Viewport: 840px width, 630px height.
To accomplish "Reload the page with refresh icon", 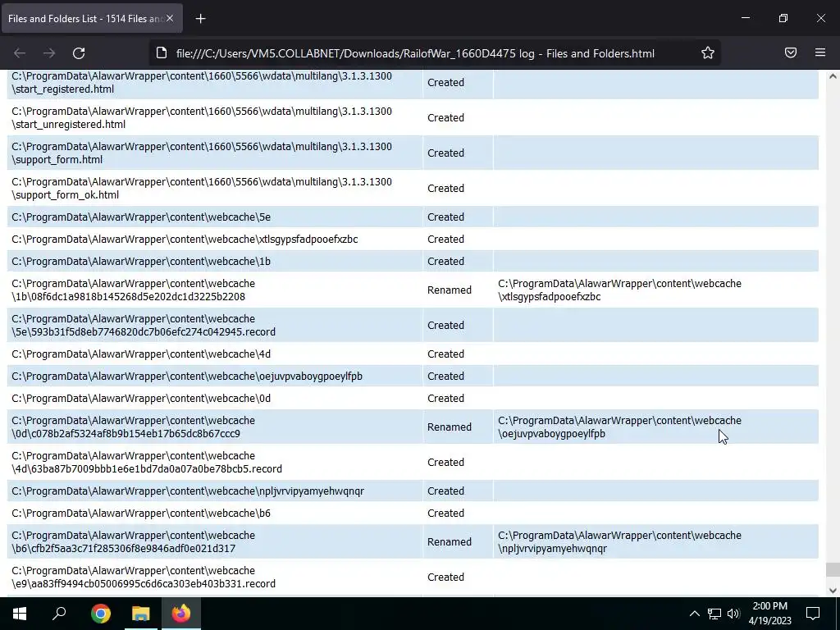I will pyautogui.click(x=79, y=53).
